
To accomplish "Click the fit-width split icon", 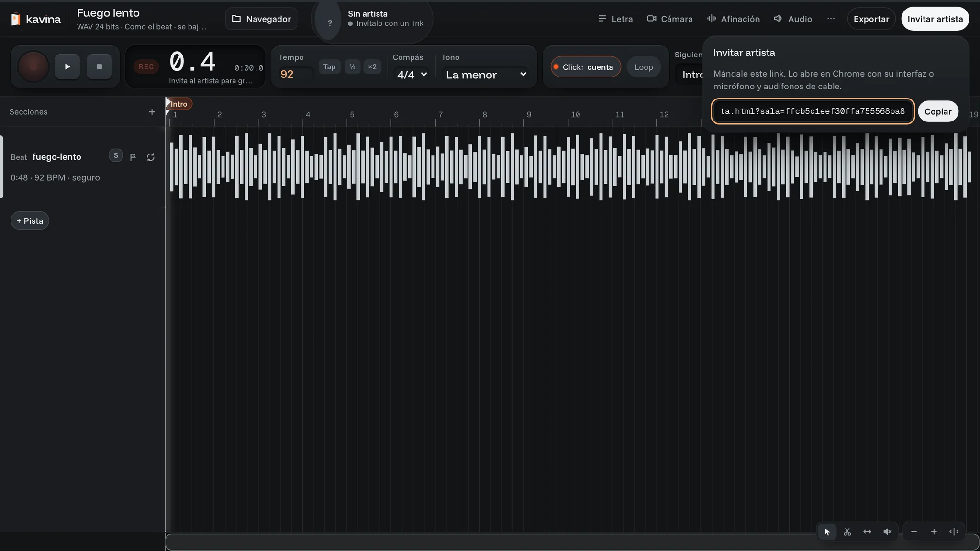I will [x=954, y=532].
